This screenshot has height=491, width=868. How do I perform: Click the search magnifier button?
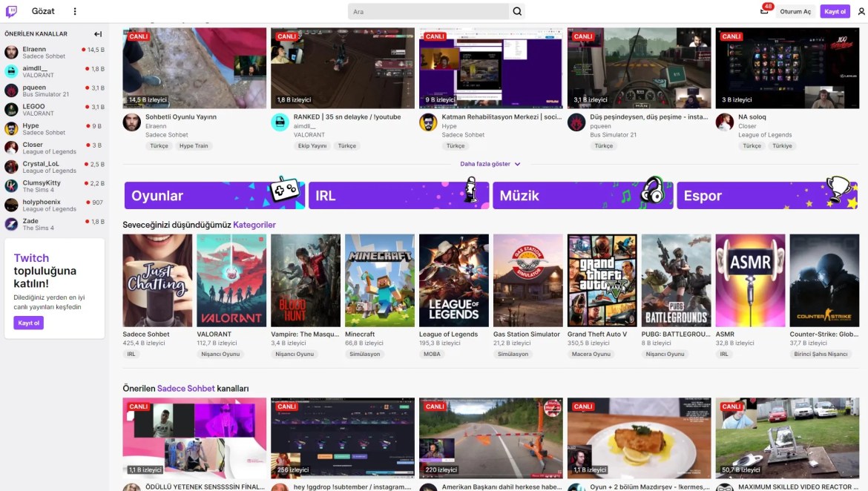click(x=517, y=11)
